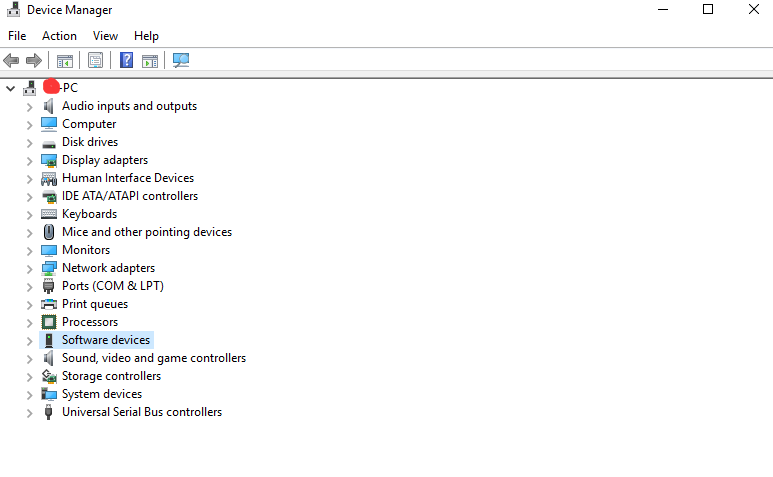Click the Storage controllers icon
This screenshot has width=773, height=477.
[x=49, y=376]
